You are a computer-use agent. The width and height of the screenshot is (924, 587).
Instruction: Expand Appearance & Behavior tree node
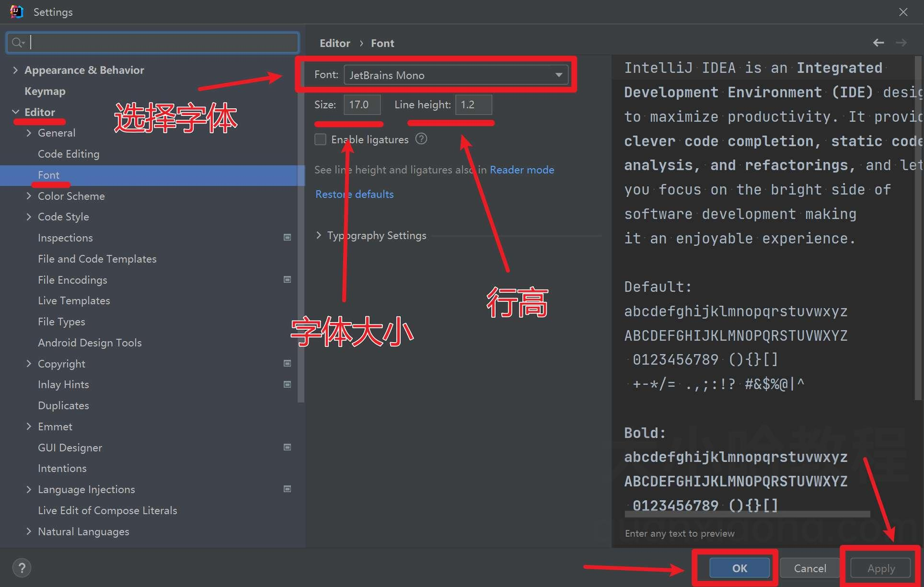point(15,70)
